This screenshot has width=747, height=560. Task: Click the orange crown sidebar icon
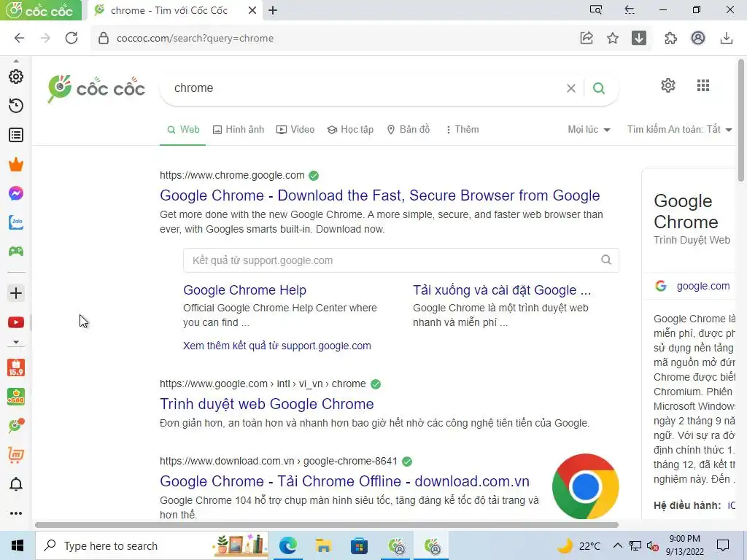(16, 164)
